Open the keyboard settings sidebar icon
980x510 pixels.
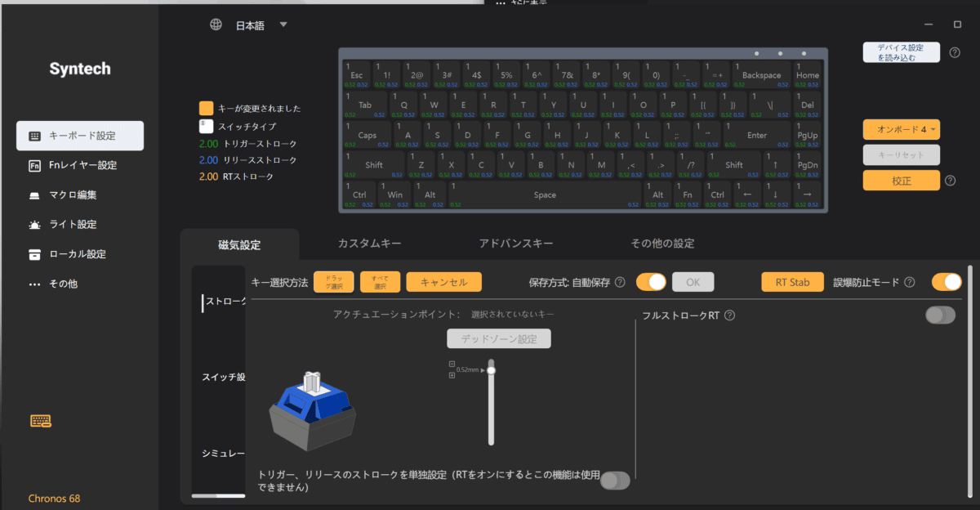click(x=34, y=136)
